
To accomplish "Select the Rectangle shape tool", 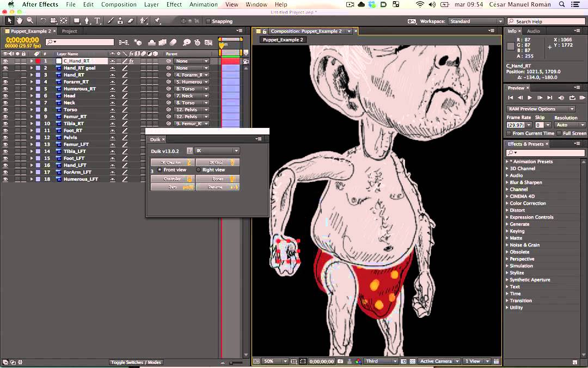I will [77, 21].
